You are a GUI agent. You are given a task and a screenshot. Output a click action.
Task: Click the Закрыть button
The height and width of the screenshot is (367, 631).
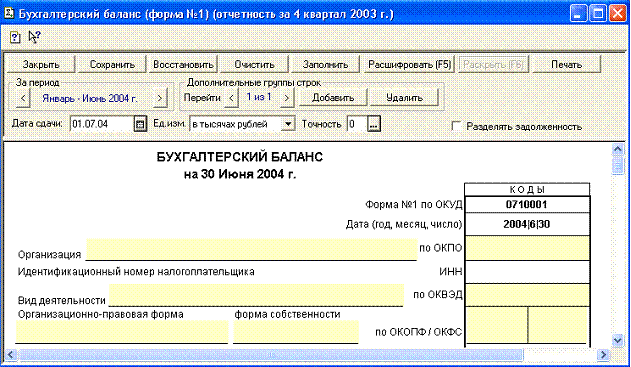[41, 64]
